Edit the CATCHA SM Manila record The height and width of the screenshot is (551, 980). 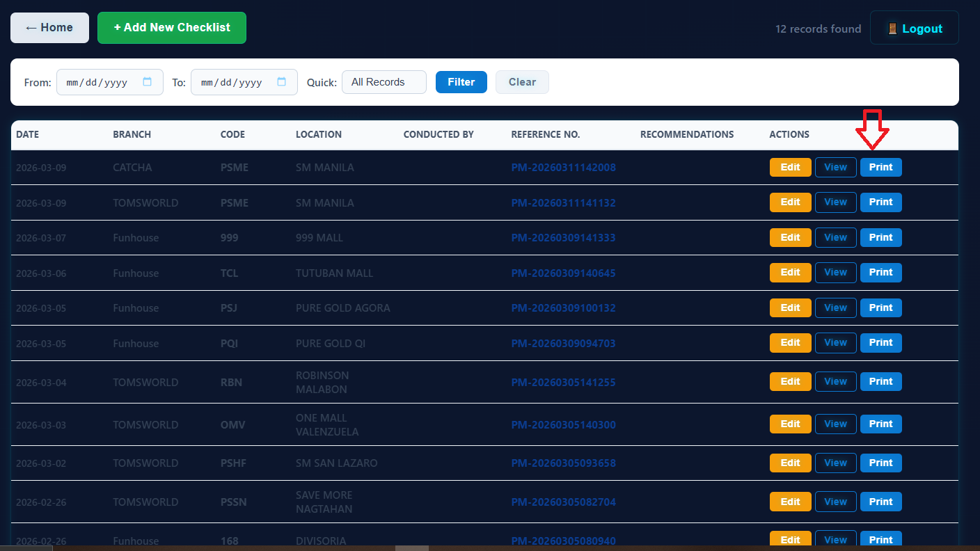click(790, 167)
